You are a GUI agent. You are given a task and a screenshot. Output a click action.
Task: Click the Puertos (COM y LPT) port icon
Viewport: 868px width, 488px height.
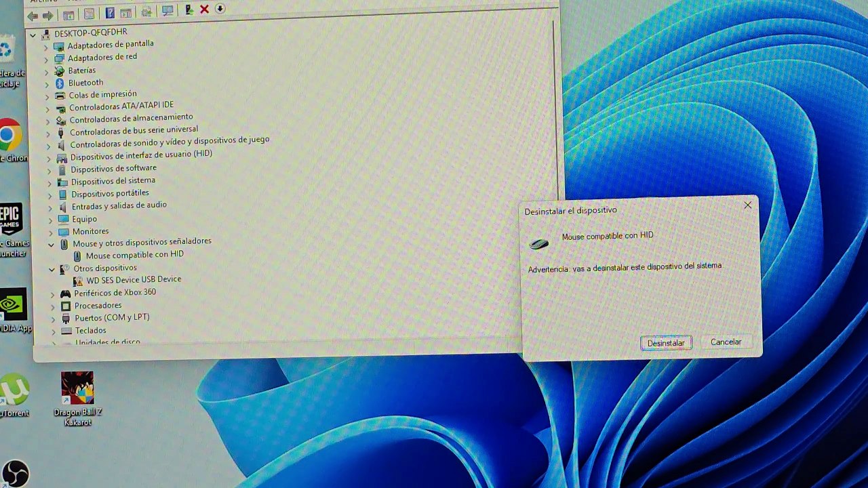(x=66, y=319)
